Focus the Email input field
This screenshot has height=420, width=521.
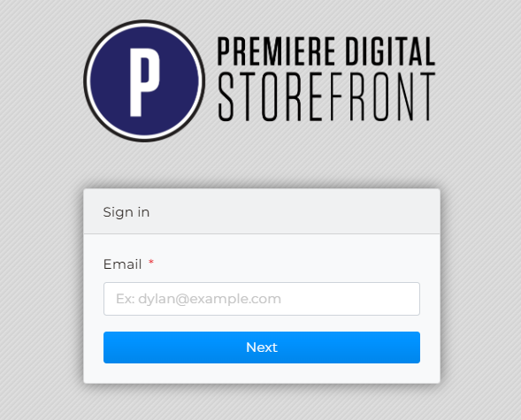(x=262, y=299)
